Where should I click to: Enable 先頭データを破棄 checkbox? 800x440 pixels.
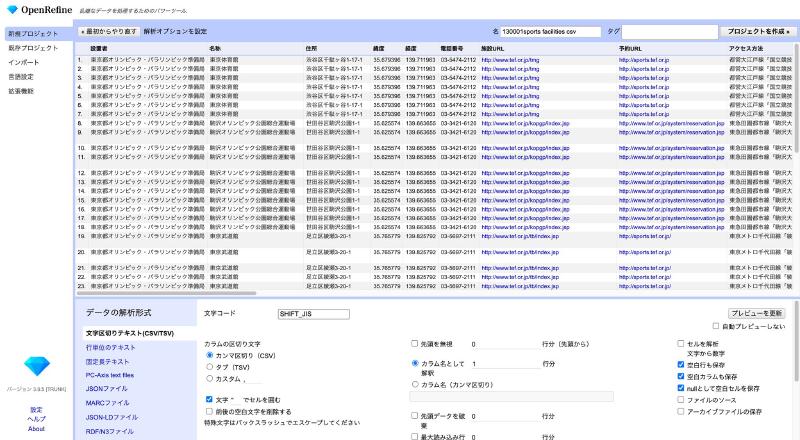pyautogui.click(x=415, y=415)
